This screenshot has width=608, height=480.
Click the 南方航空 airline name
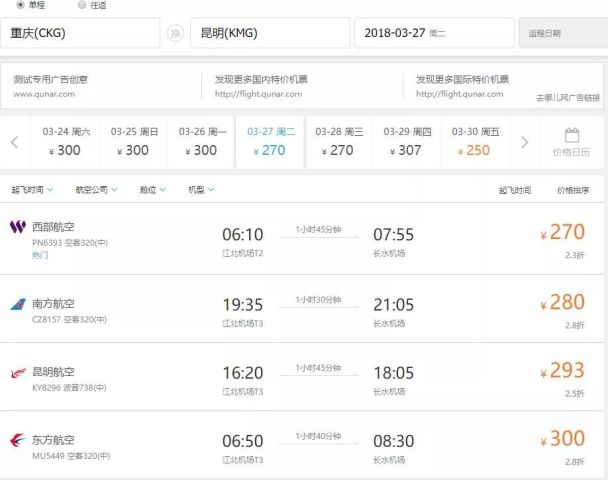pyautogui.click(x=53, y=304)
